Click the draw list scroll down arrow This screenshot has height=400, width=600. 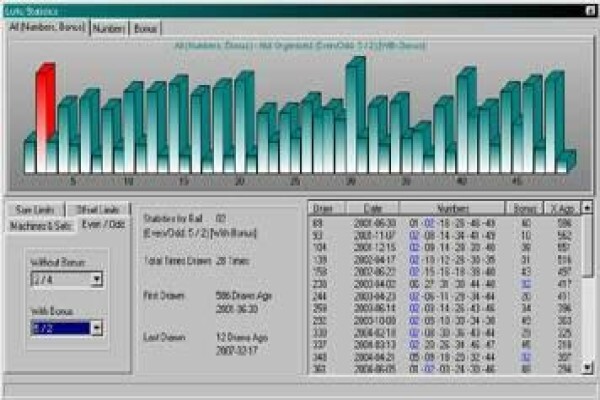[587, 368]
